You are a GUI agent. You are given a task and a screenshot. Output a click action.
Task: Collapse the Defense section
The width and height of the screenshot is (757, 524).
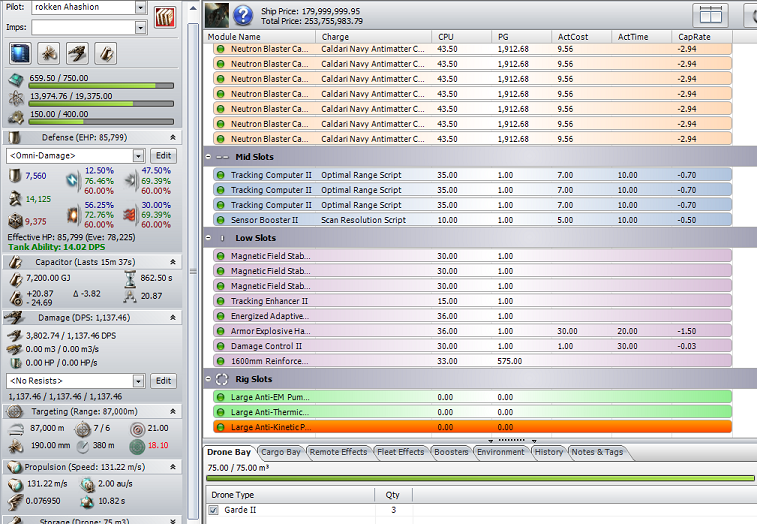[x=173, y=138]
